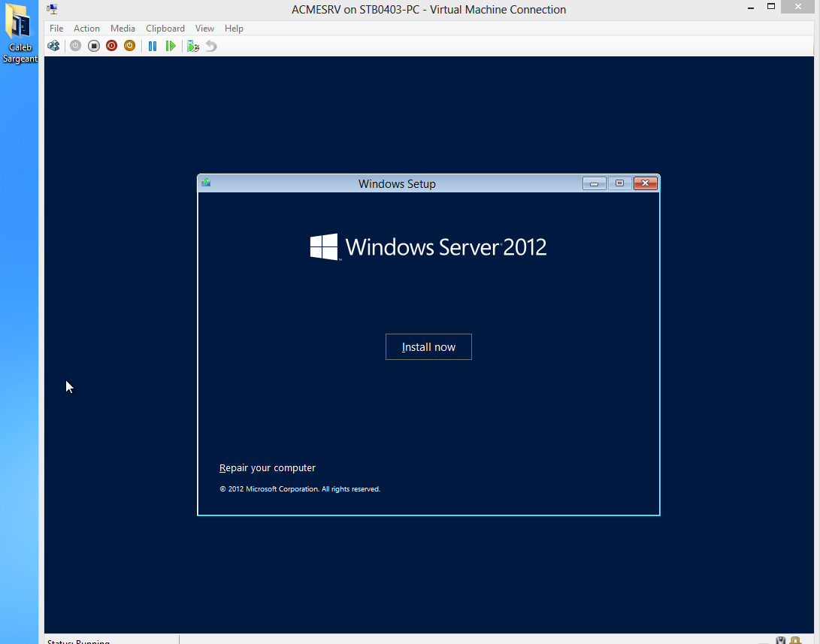Screen dimensions: 820x644
Task: Click the Revert undo arrow icon
Action: [x=210, y=46]
